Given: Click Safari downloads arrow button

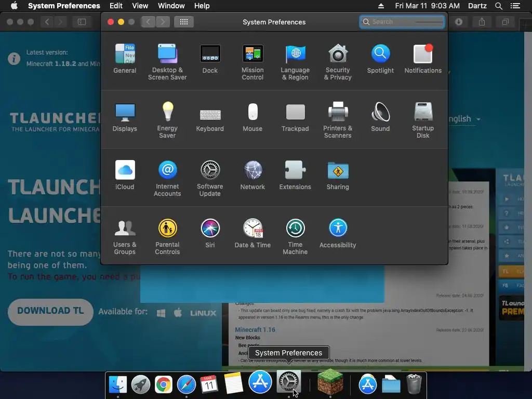Looking at the screenshot, I should (x=459, y=22).
